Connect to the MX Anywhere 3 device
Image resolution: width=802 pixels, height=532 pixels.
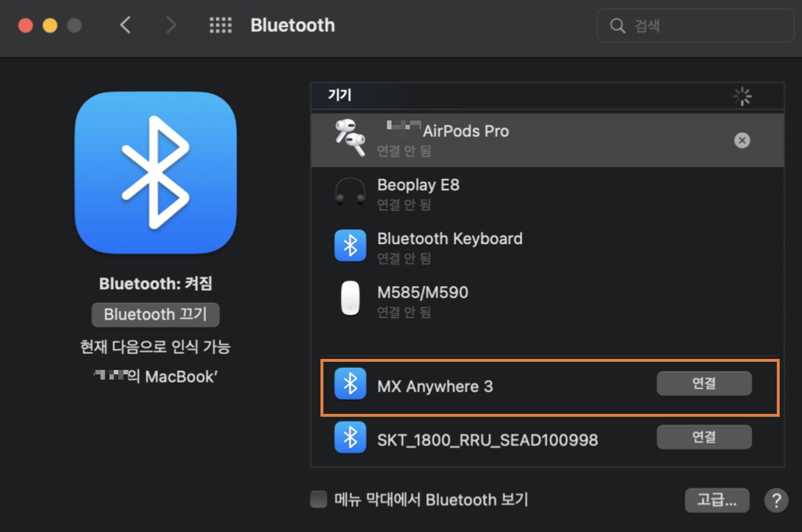pyautogui.click(x=704, y=384)
